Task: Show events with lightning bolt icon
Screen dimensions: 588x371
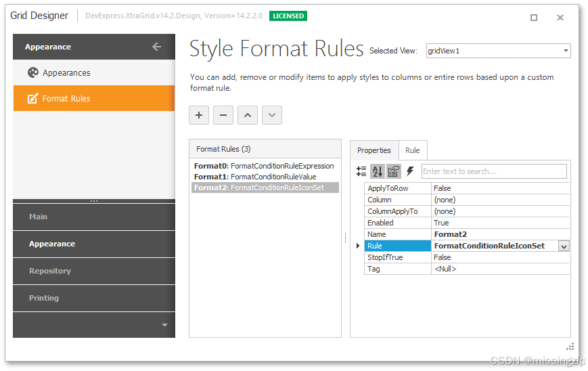Action: pyautogui.click(x=410, y=171)
